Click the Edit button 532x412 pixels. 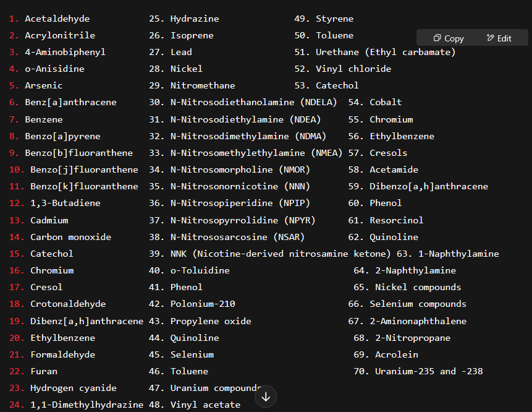[x=499, y=38]
